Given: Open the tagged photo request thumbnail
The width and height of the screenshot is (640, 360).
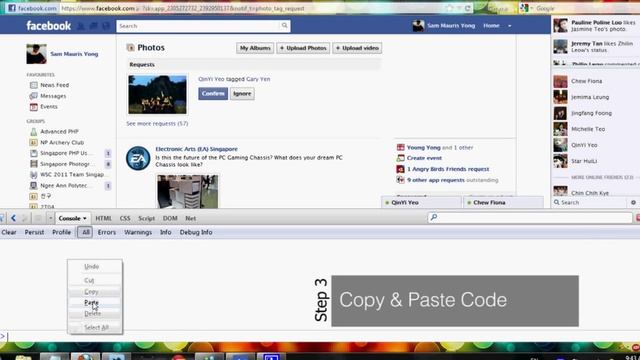Looking at the screenshot, I should click(x=158, y=95).
